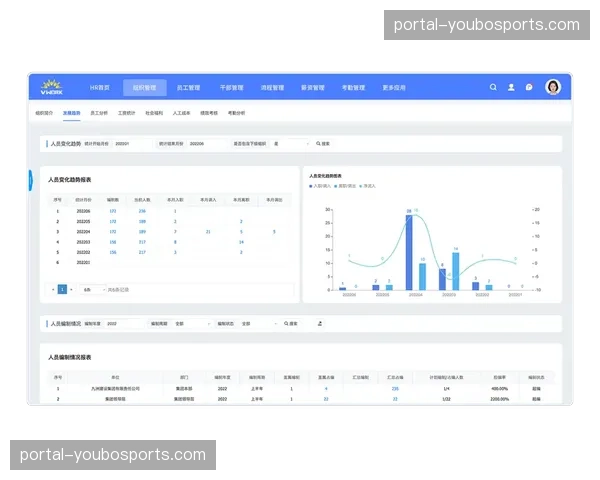
Task: Click the tallest bar in the trend chart
Action: pos(409,252)
